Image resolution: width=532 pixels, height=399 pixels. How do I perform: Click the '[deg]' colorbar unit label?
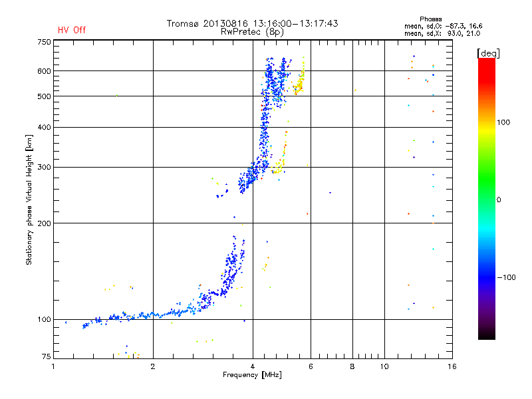(488, 53)
